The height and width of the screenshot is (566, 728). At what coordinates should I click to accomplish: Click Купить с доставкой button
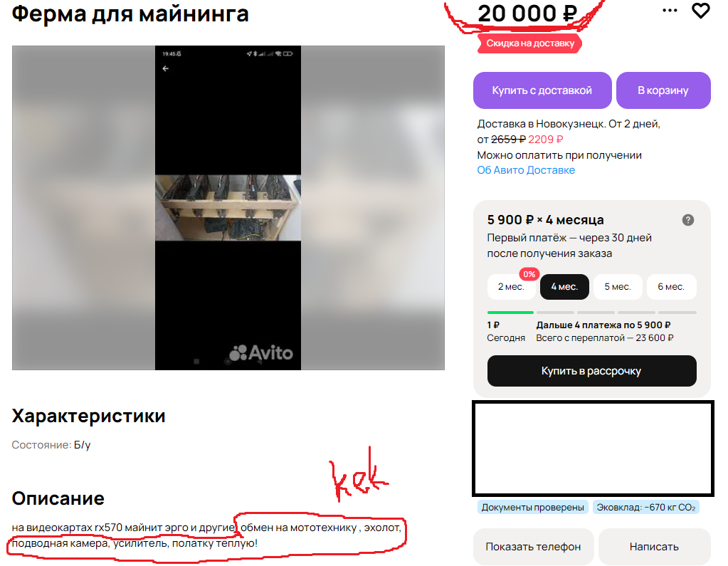(x=542, y=90)
